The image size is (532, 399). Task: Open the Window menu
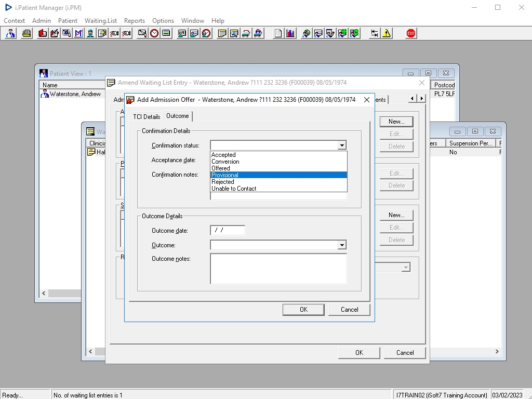[192, 21]
